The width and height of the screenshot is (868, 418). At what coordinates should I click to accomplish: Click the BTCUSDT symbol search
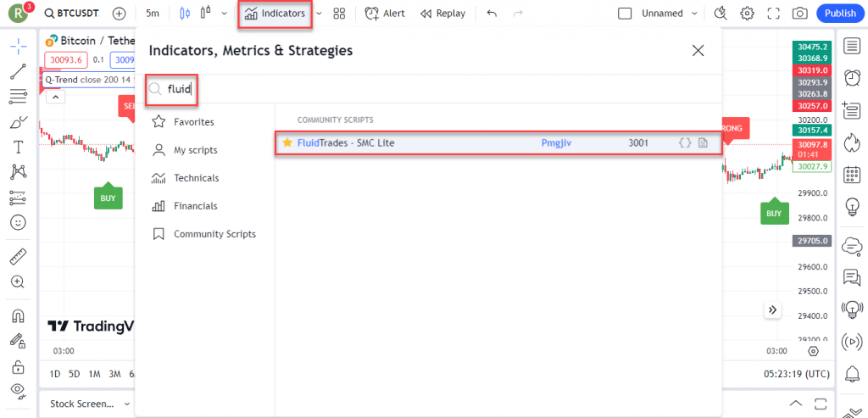tap(74, 14)
